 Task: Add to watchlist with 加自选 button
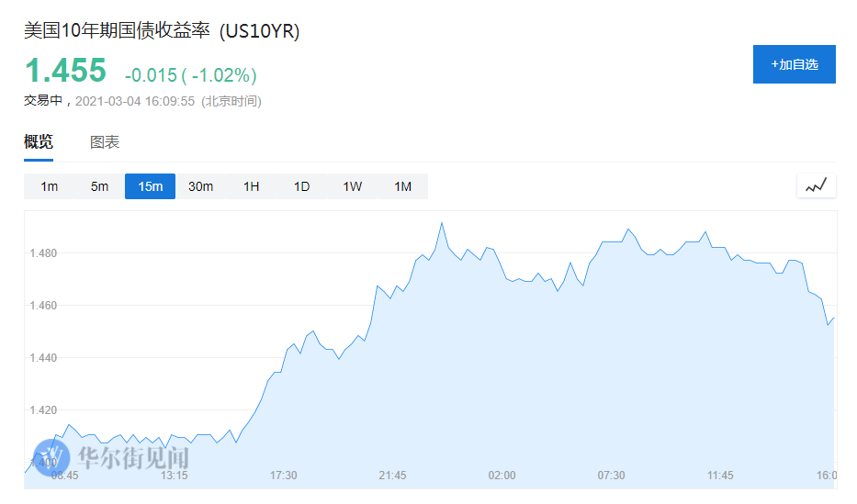tap(795, 64)
